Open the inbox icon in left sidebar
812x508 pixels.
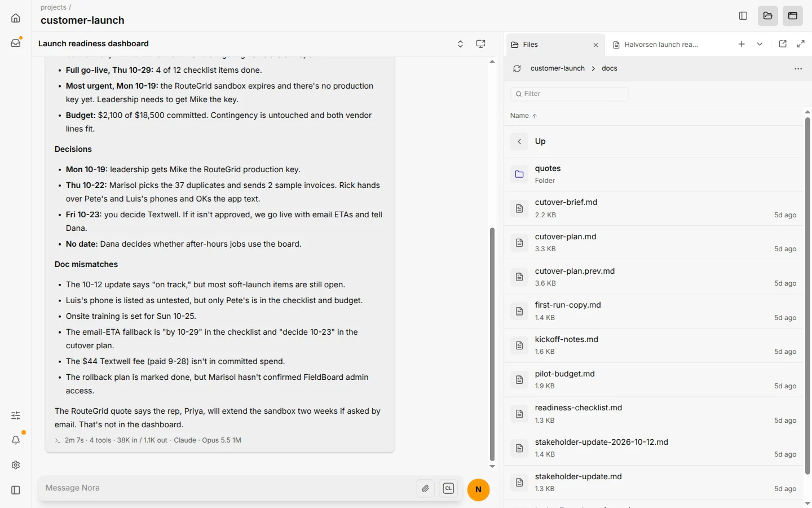pos(16,43)
